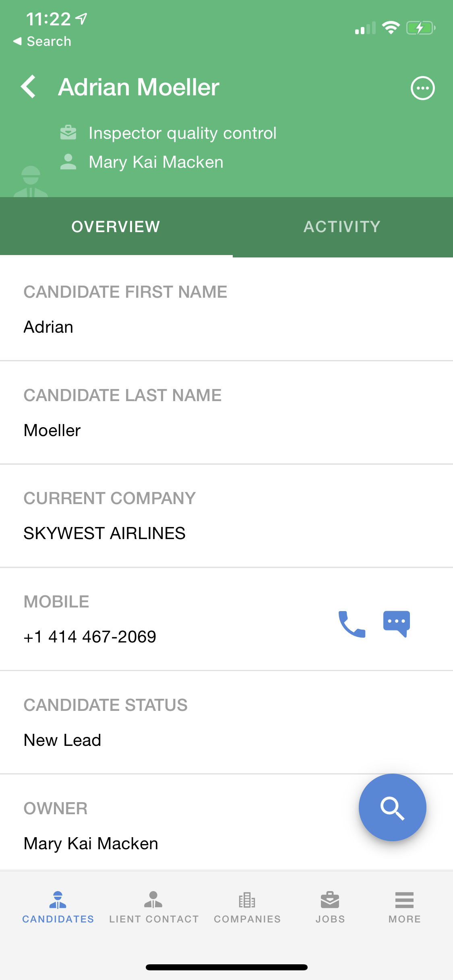Viewport: 453px width, 980px height.
Task: Tap the floating search button
Action: coord(392,807)
